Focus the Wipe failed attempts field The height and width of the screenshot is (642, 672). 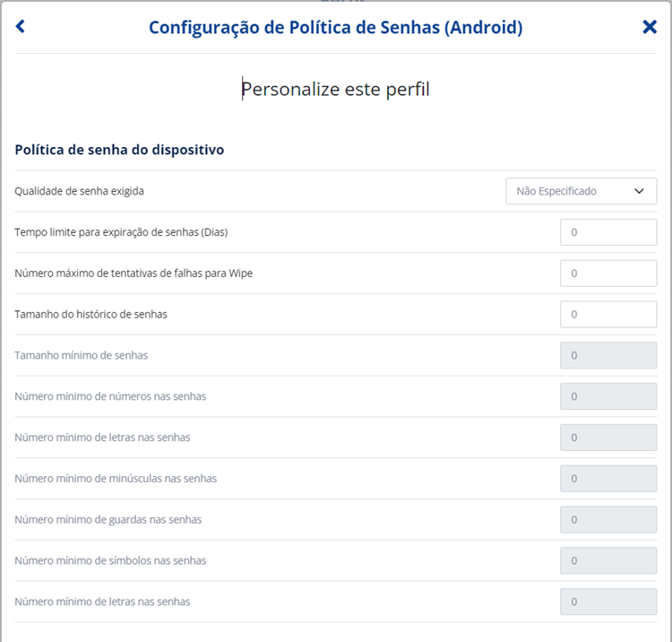(608, 273)
